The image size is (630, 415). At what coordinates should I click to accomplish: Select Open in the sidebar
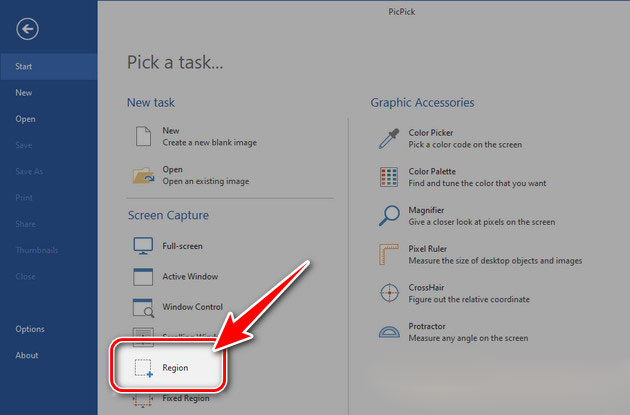coord(25,119)
